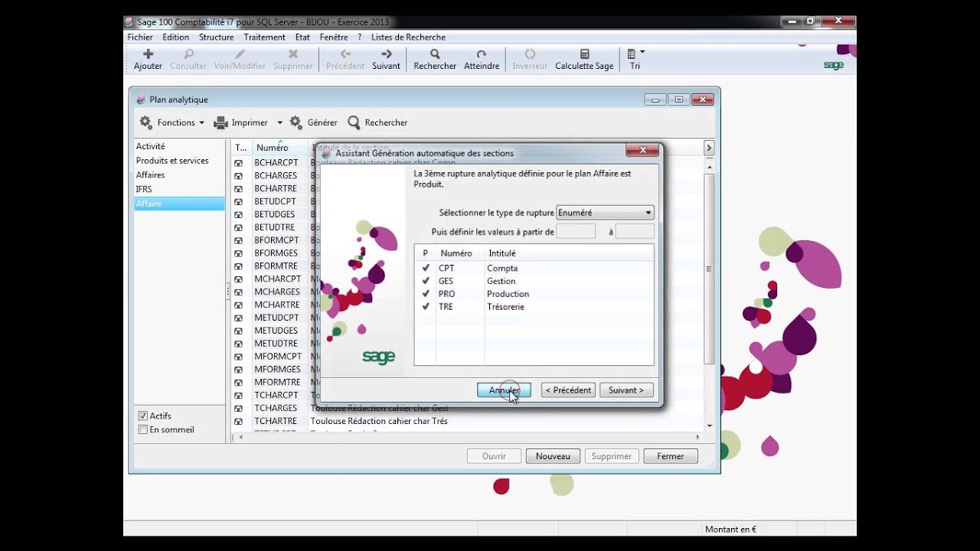Image resolution: width=980 pixels, height=551 pixels.
Task: Click the Imprimer printer icon
Action: click(220, 122)
